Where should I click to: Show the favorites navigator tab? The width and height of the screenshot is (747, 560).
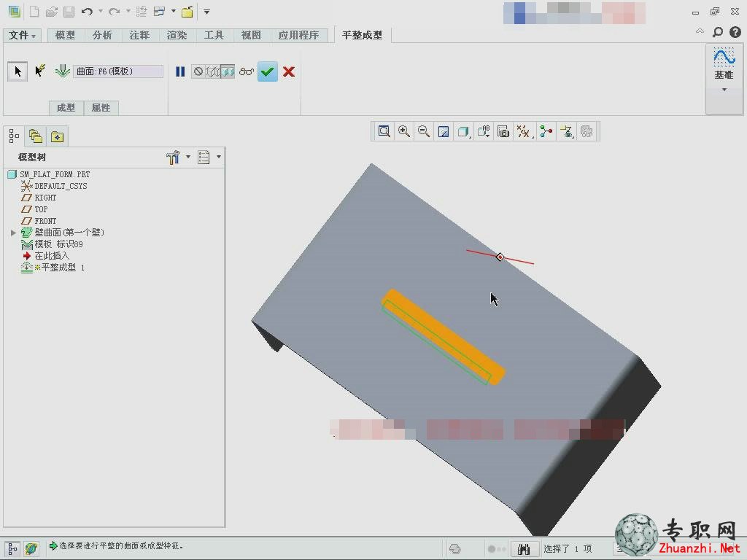tap(57, 136)
